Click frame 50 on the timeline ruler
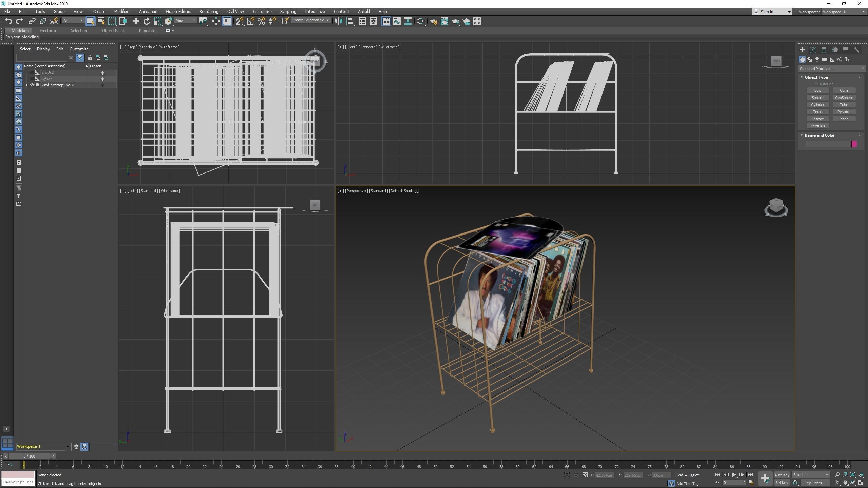 coord(435,466)
